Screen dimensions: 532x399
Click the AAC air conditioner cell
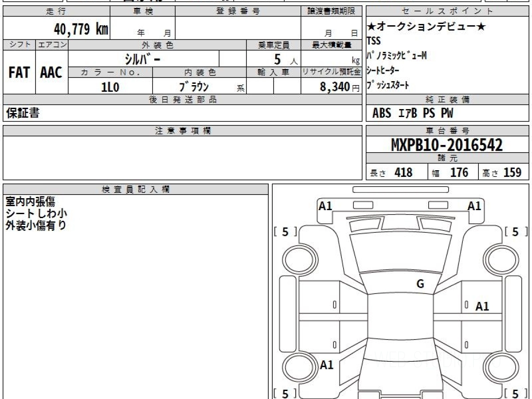click(51, 72)
